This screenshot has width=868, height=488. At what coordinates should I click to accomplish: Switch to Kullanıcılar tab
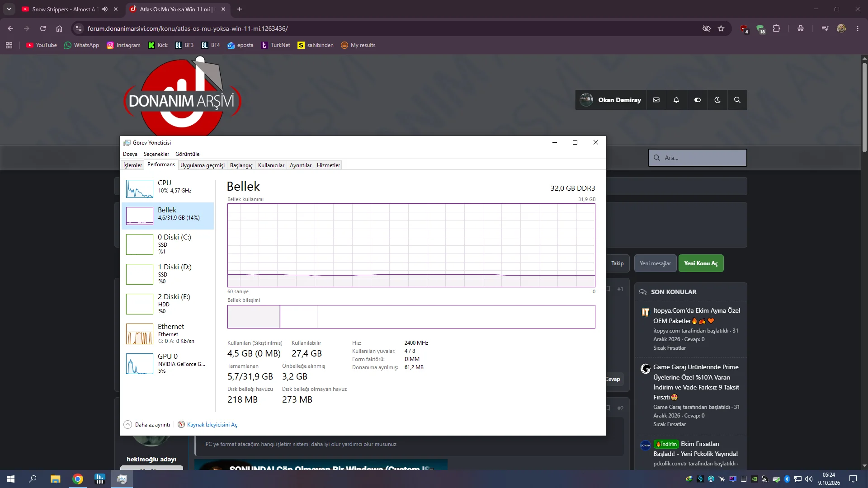pyautogui.click(x=271, y=165)
